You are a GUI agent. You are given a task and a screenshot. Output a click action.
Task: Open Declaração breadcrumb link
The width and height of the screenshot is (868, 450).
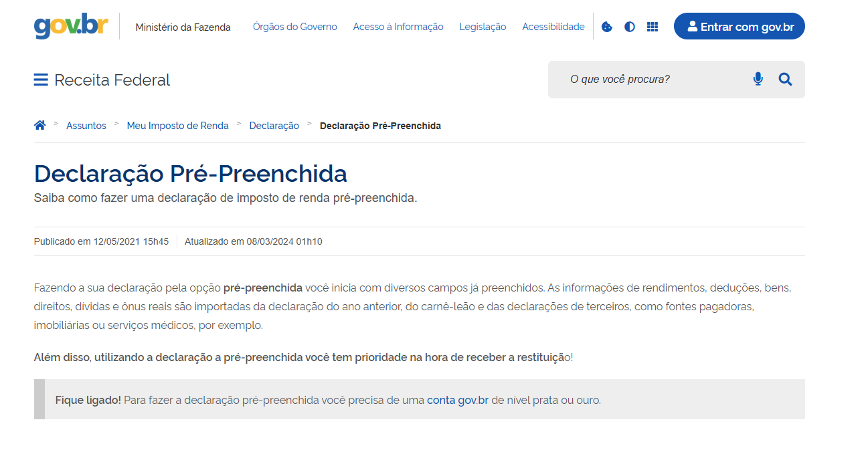(x=274, y=126)
